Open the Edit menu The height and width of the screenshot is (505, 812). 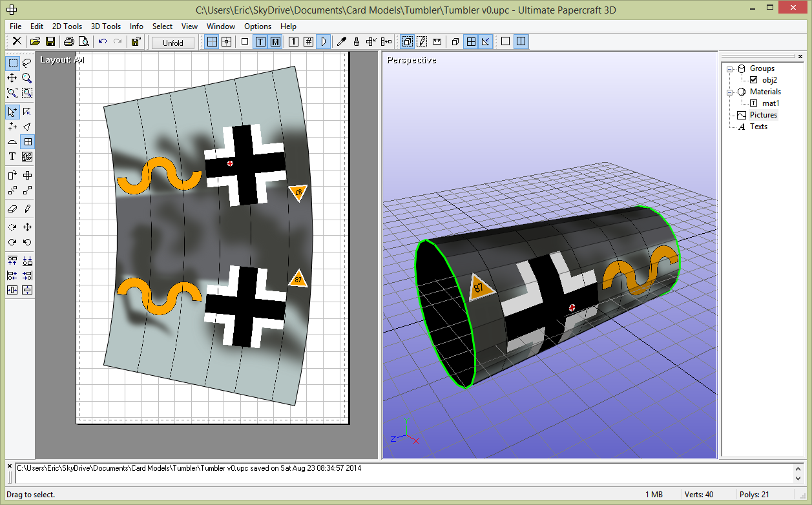point(37,26)
